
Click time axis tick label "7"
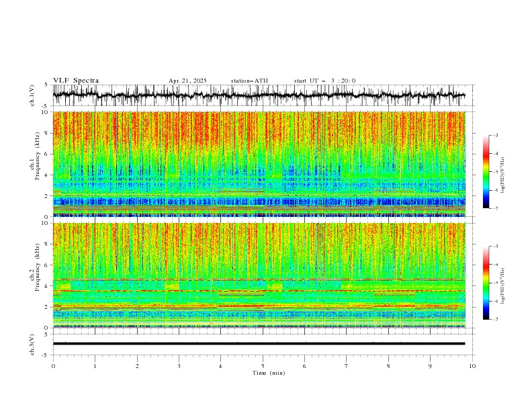[x=347, y=366]
